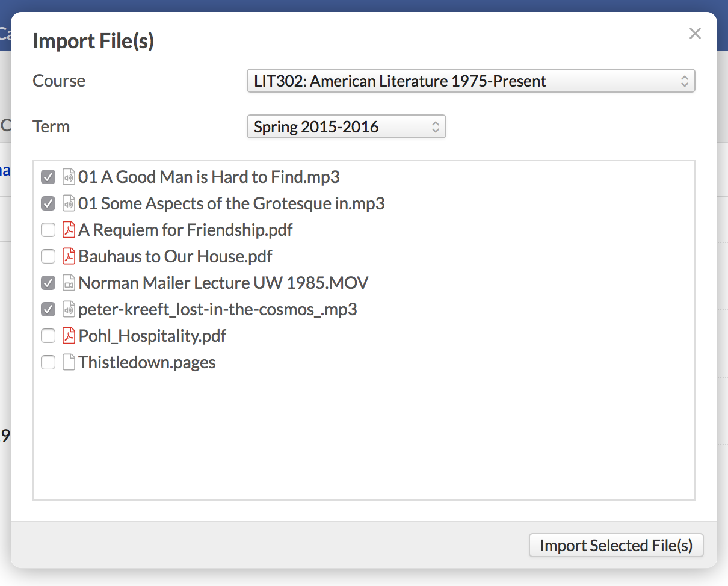The image size is (728, 586).
Task: Check the A Requiem for Friendship.pdf checkbox
Action: (48, 230)
